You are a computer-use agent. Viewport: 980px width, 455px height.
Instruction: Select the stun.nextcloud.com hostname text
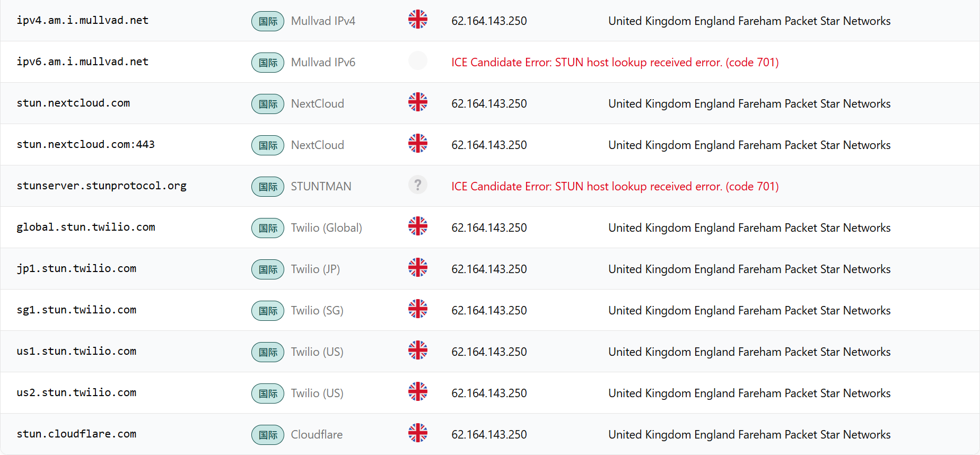[x=73, y=103]
